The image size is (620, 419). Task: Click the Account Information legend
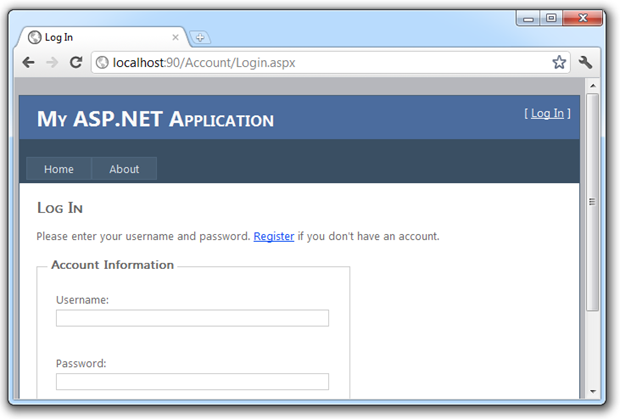pyautogui.click(x=112, y=264)
